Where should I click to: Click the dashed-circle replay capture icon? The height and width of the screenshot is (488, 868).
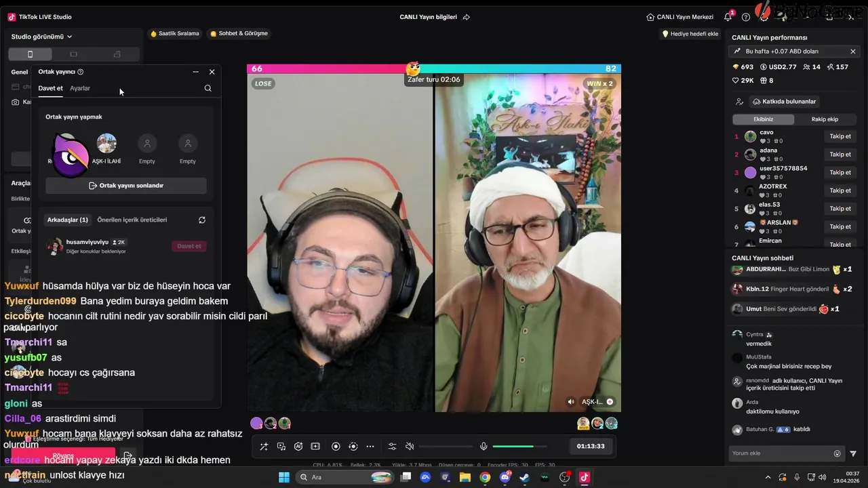pos(353,446)
